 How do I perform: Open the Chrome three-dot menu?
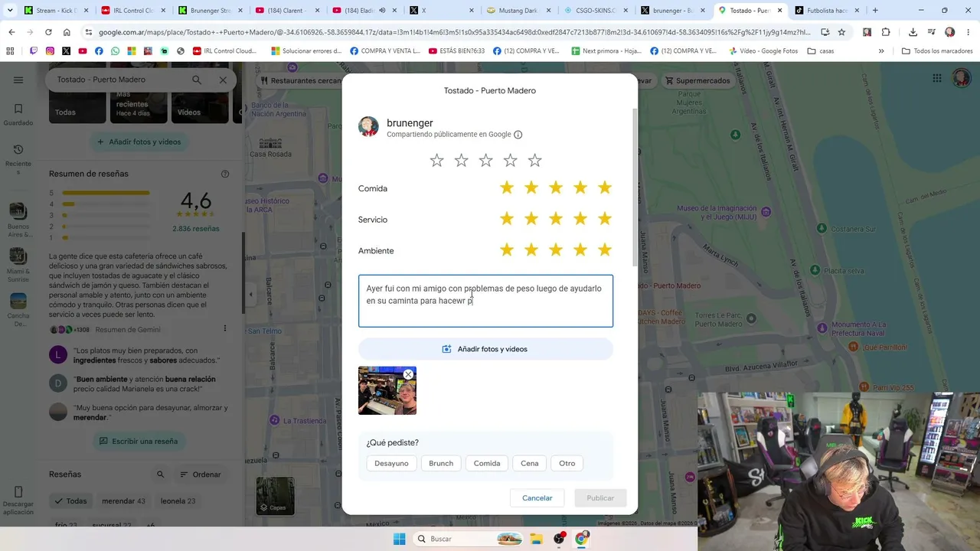969,32
